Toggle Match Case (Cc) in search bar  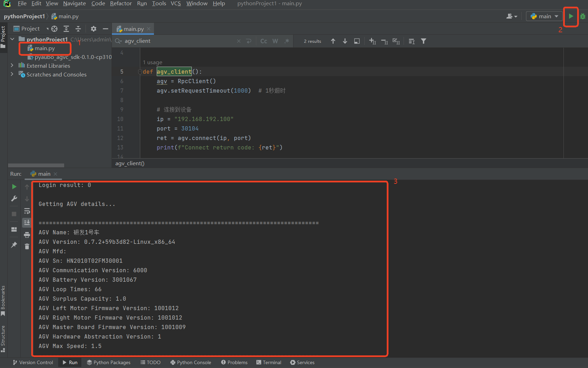click(x=264, y=41)
